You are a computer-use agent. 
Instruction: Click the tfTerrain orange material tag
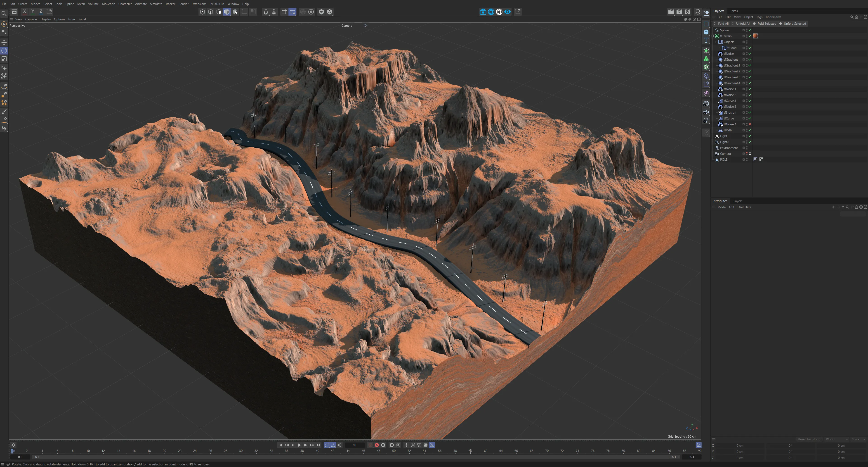[x=755, y=36]
